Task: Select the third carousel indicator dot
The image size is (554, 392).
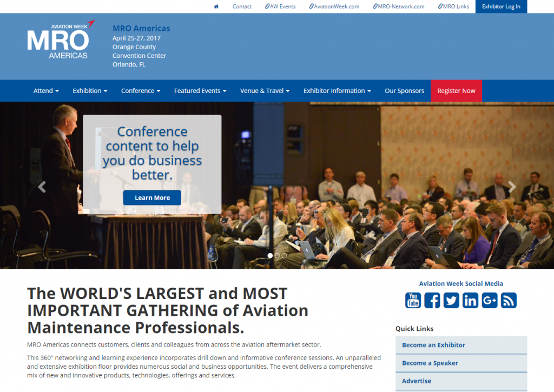Action: click(x=284, y=255)
